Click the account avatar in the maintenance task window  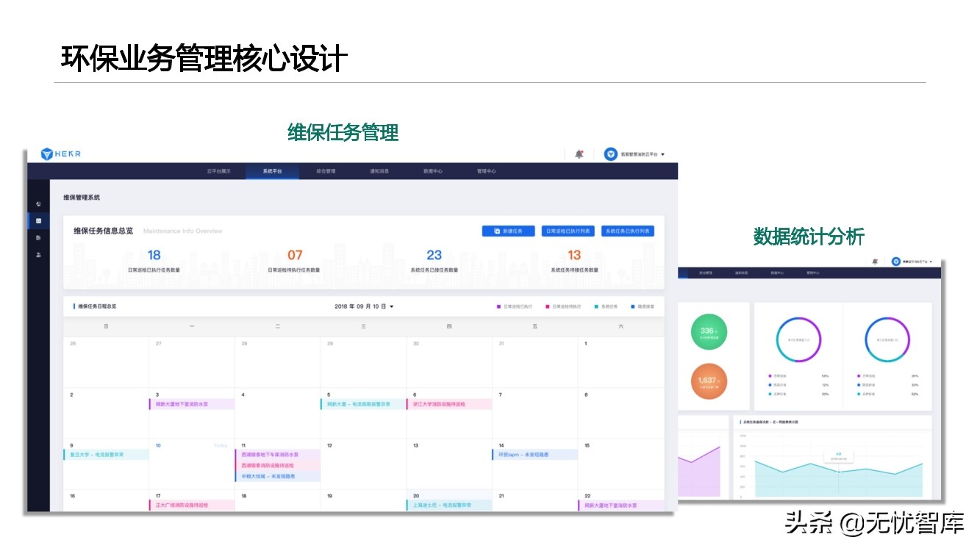610,154
